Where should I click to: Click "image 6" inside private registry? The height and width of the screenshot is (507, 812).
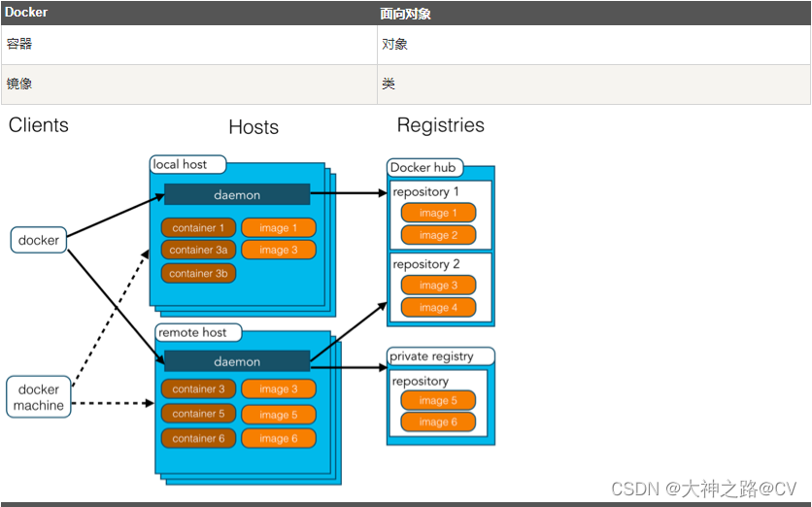tap(438, 422)
